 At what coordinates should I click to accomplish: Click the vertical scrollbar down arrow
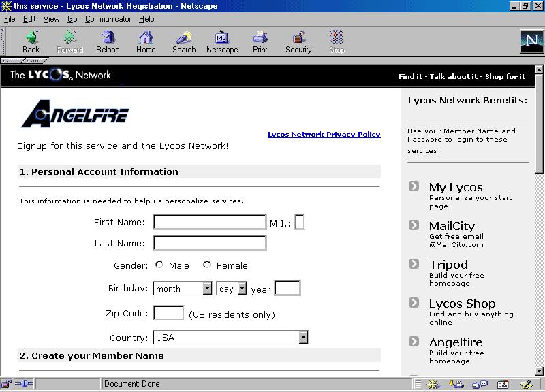(540, 371)
